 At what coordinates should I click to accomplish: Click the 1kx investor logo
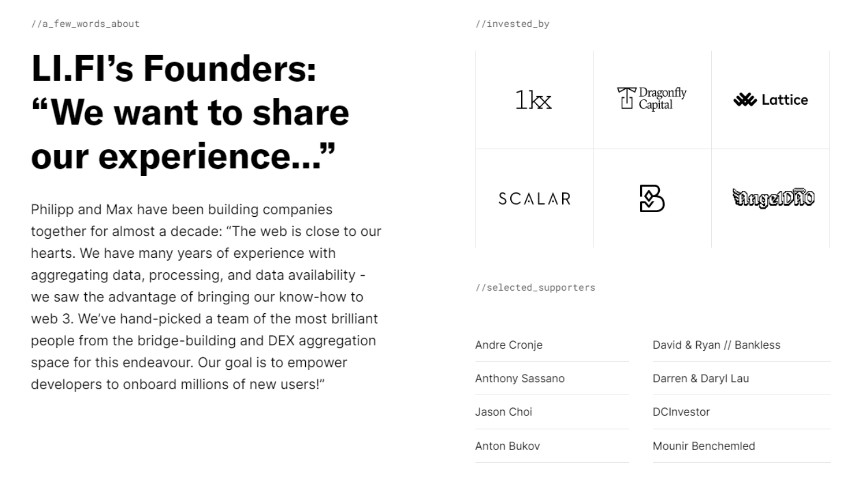tap(533, 100)
